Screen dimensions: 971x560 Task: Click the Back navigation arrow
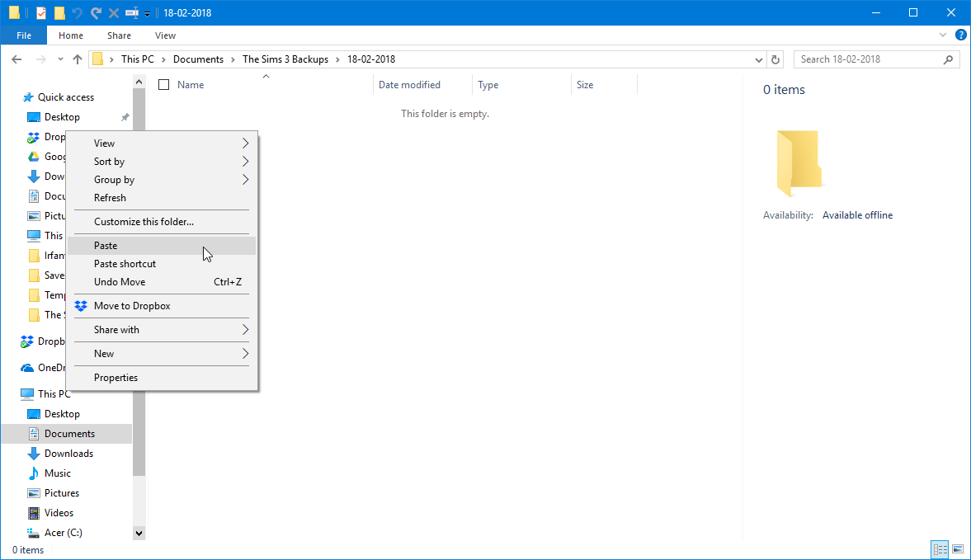(16, 59)
